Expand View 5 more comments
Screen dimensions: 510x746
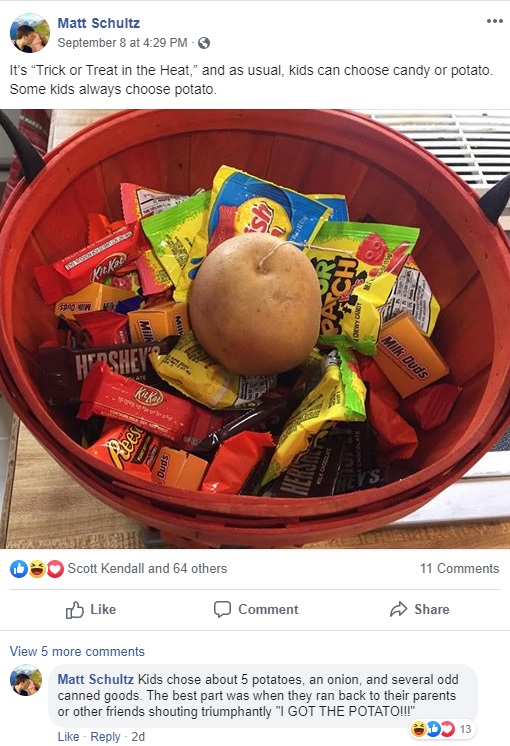click(x=77, y=651)
